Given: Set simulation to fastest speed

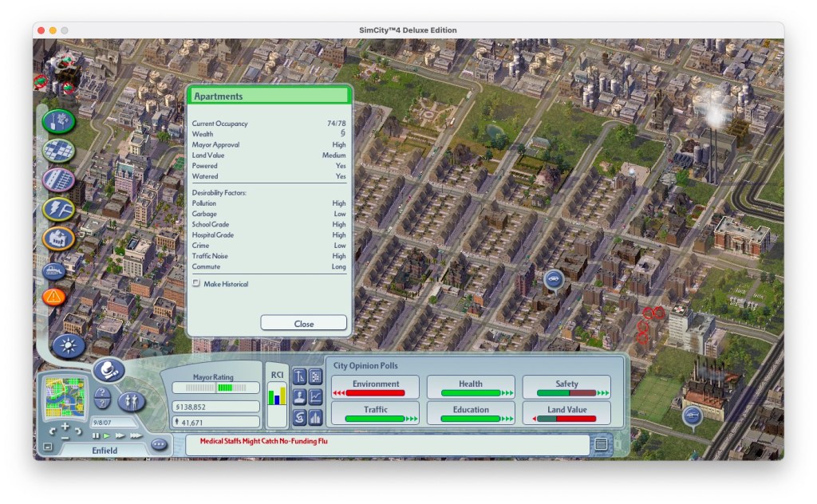Looking at the screenshot, I should (x=136, y=435).
